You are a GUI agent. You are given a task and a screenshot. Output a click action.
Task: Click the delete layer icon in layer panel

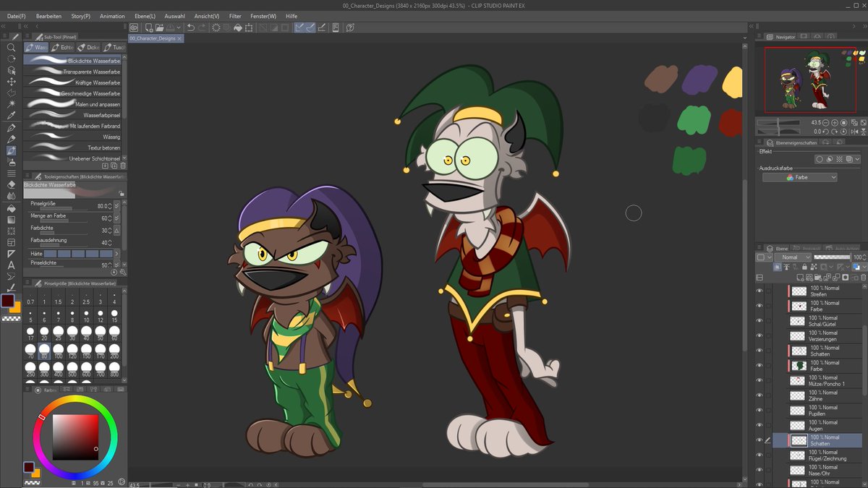click(862, 277)
